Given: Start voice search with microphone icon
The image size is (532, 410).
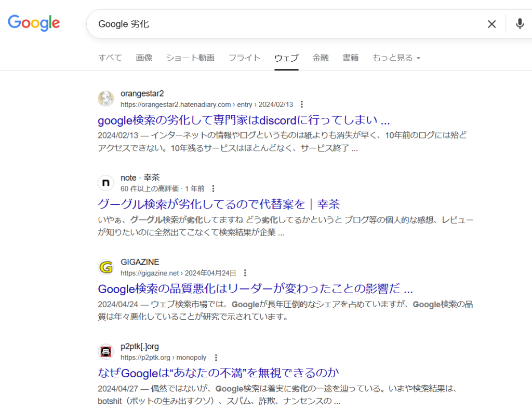Looking at the screenshot, I should [520, 24].
